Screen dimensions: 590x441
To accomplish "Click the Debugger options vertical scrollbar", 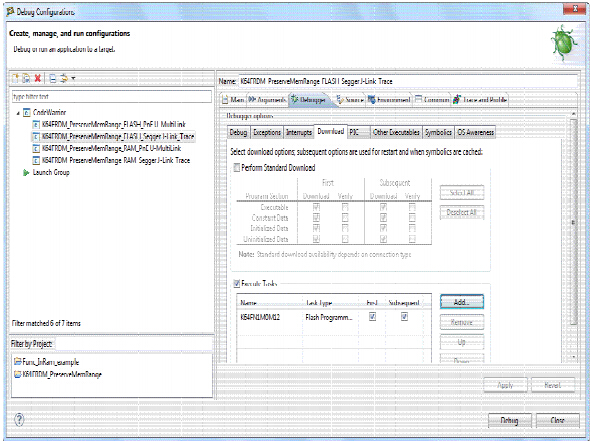I will click(573, 222).
